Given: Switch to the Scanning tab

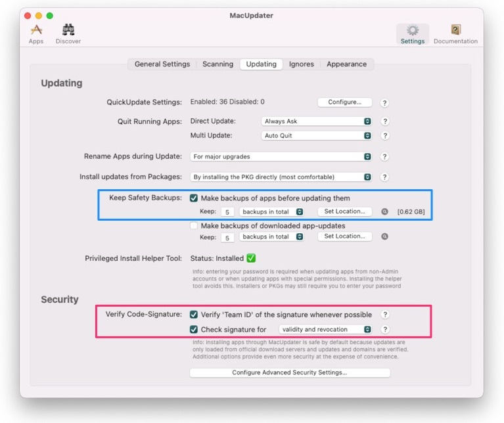Looking at the screenshot, I should [x=218, y=64].
